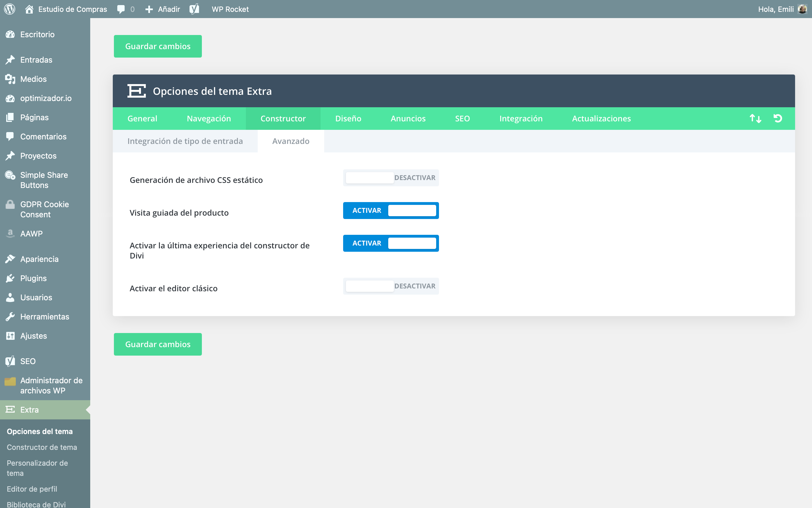Toggle última experiencia del constructor Divi switch
This screenshot has height=508, width=812.
point(391,243)
